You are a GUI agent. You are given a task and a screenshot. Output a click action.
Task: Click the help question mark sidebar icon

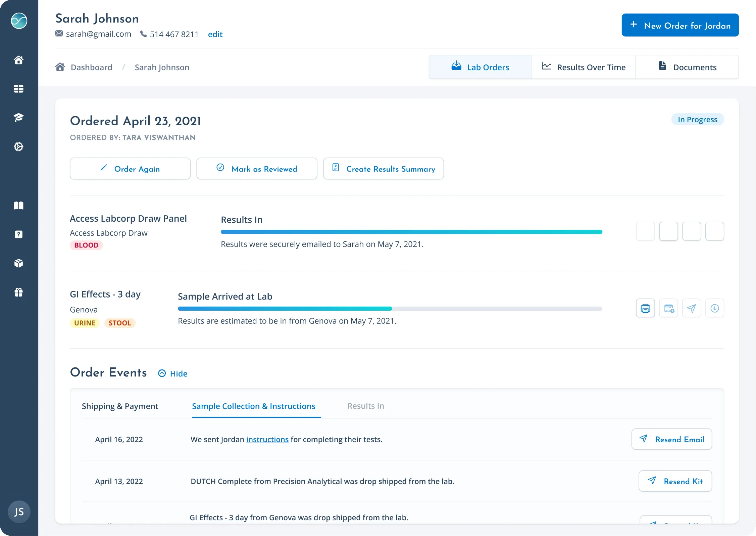pos(19,234)
